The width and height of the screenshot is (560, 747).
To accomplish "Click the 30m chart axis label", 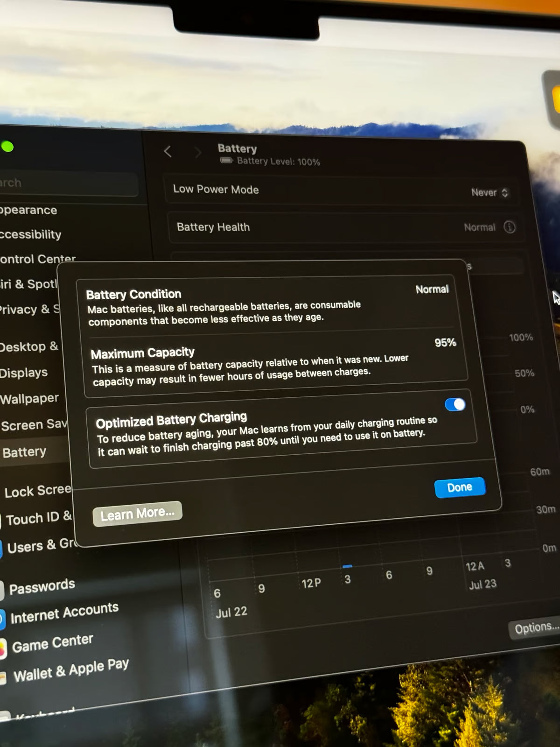I will click(x=546, y=509).
